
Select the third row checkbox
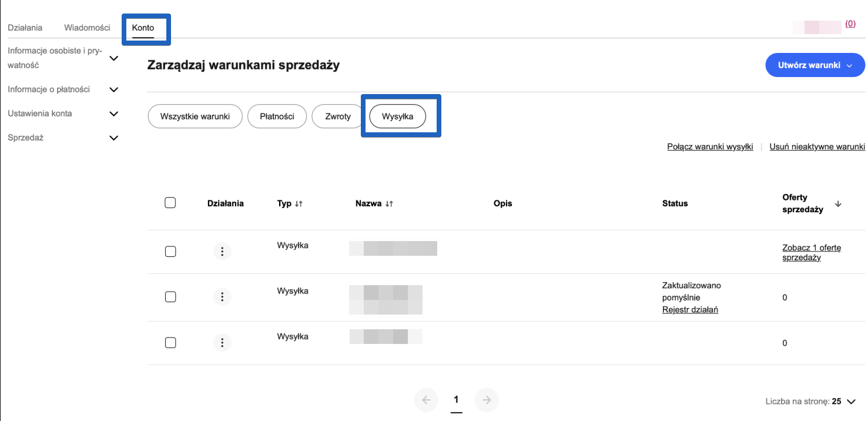(170, 342)
